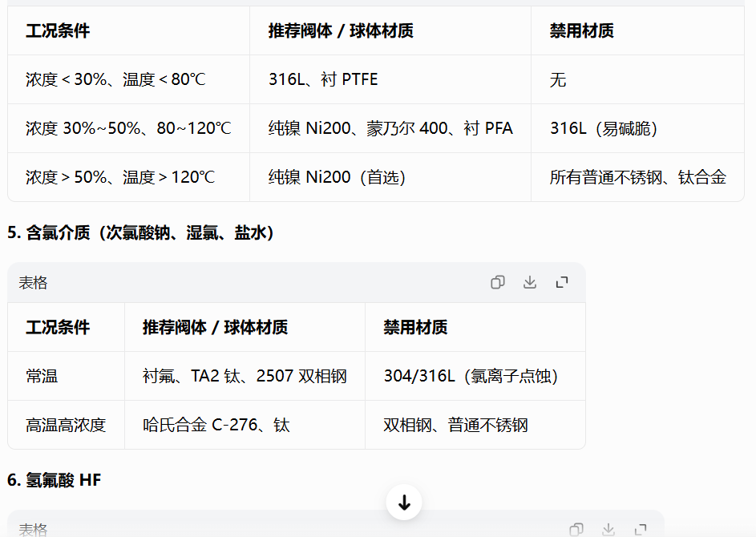Click the 无 cell in 禁用材质 column
756x537 pixels.
tap(637, 79)
